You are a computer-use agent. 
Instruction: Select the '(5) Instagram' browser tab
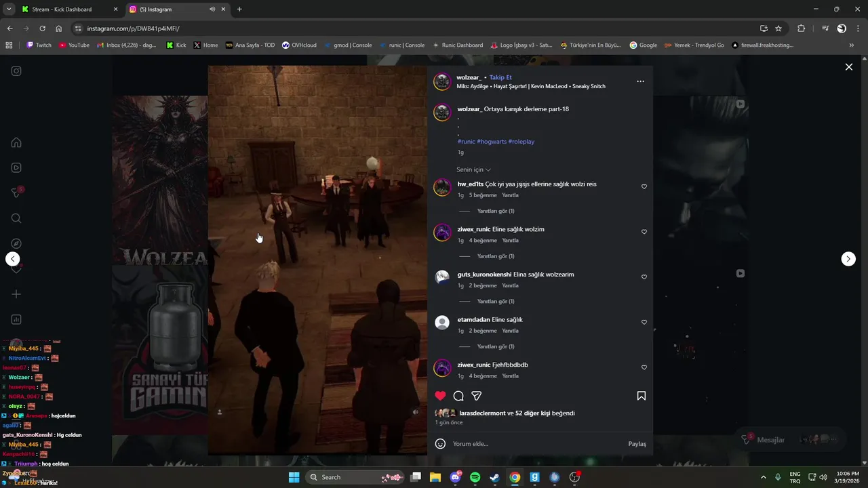176,9
